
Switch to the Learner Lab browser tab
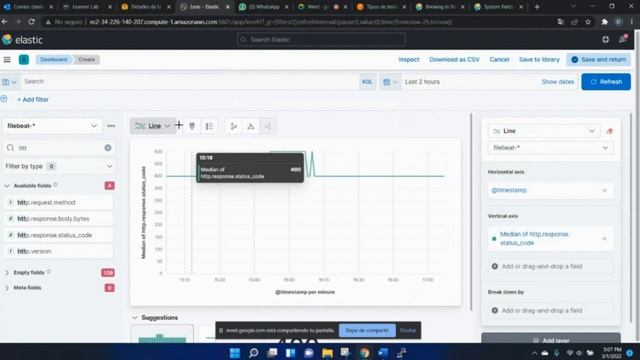point(87,7)
